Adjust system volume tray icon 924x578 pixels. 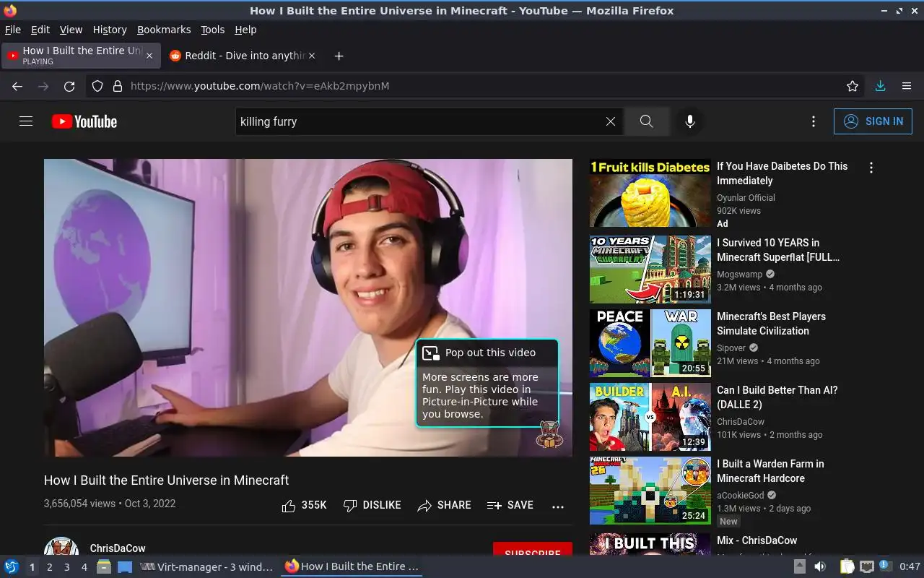[821, 567]
